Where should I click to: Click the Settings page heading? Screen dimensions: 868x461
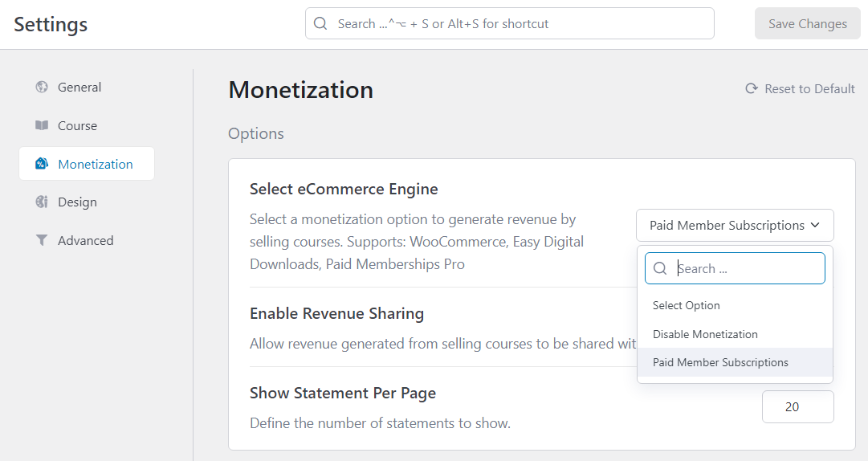(51, 24)
